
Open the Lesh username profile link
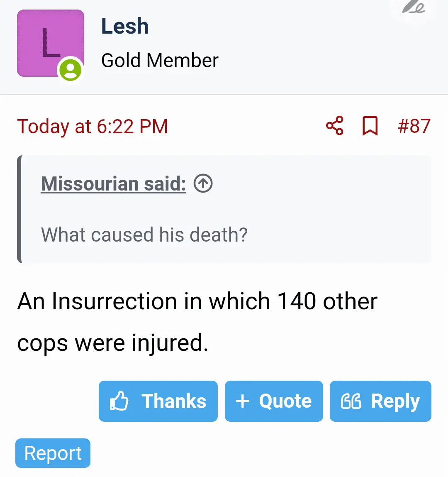point(125,26)
